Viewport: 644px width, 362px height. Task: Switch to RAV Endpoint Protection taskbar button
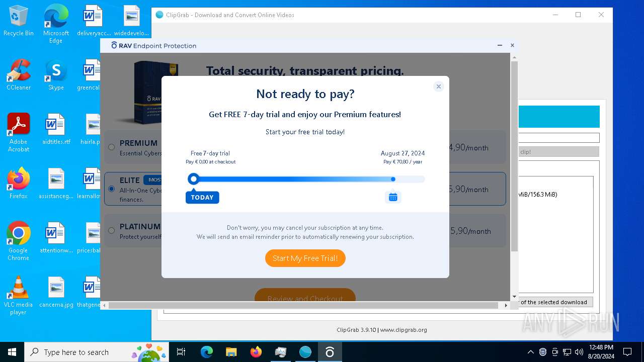[x=330, y=352]
